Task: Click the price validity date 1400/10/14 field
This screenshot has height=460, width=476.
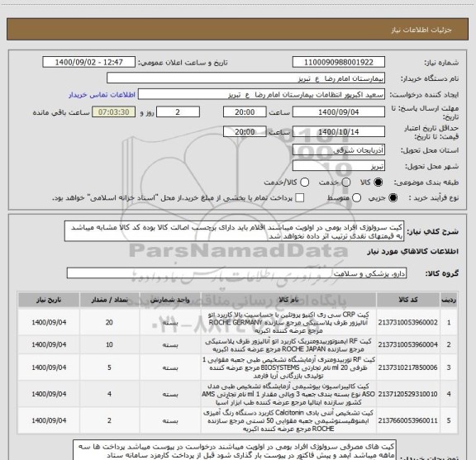Action: tap(339, 132)
